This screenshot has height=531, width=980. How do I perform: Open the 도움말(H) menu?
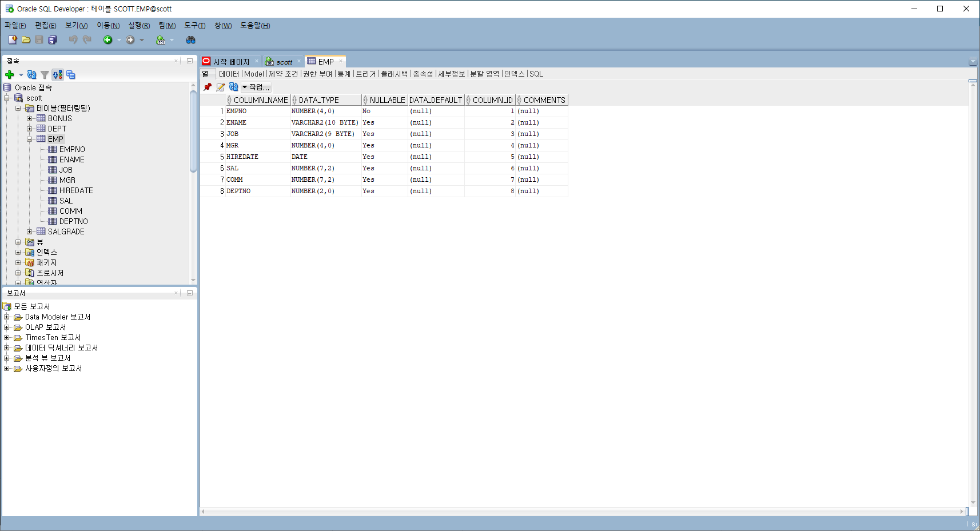[x=255, y=25]
